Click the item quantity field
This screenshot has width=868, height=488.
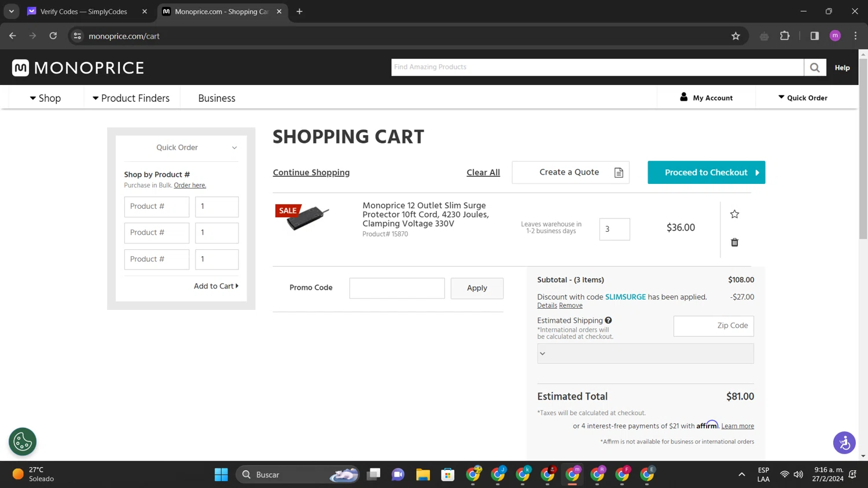[x=615, y=229]
